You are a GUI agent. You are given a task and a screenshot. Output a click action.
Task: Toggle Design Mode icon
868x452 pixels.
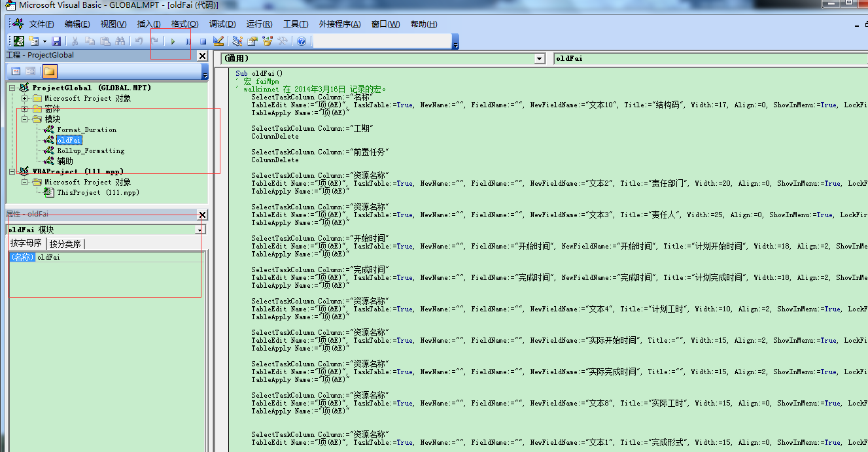(218, 41)
